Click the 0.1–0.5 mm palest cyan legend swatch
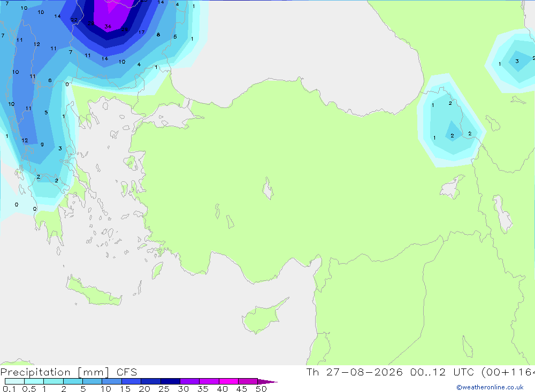 (x=14, y=381)
